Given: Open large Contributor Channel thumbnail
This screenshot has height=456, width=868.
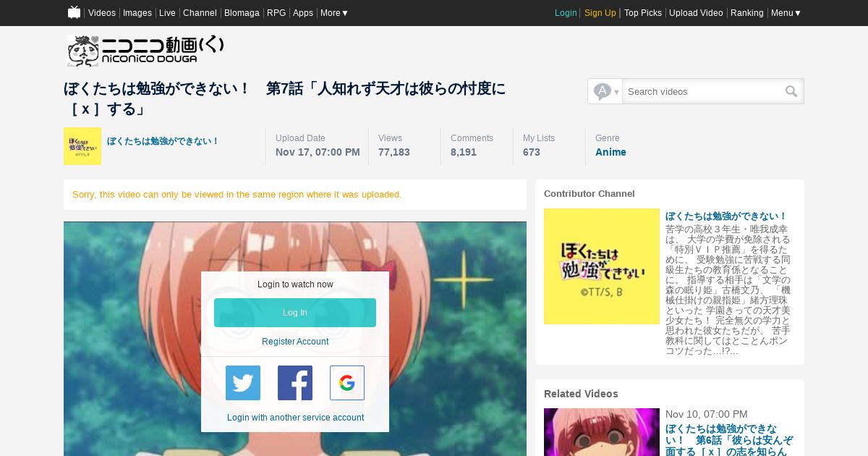Looking at the screenshot, I should pos(602,266).
